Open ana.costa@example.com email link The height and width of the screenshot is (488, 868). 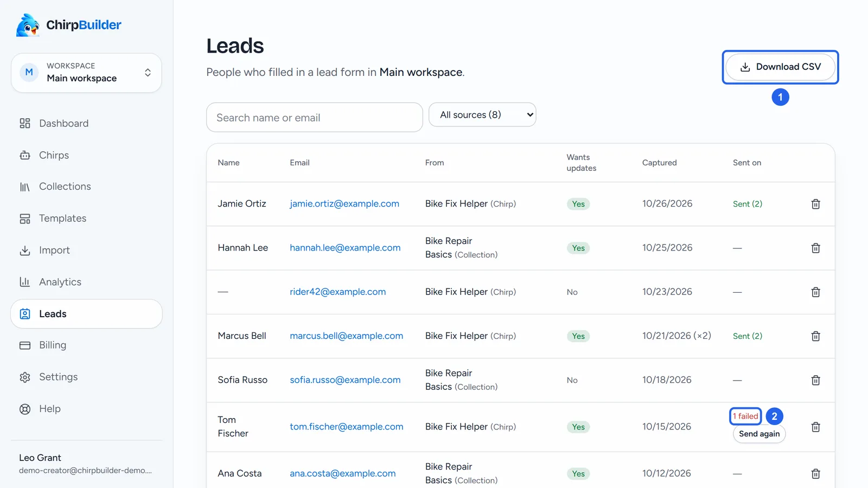pos(343,474)
